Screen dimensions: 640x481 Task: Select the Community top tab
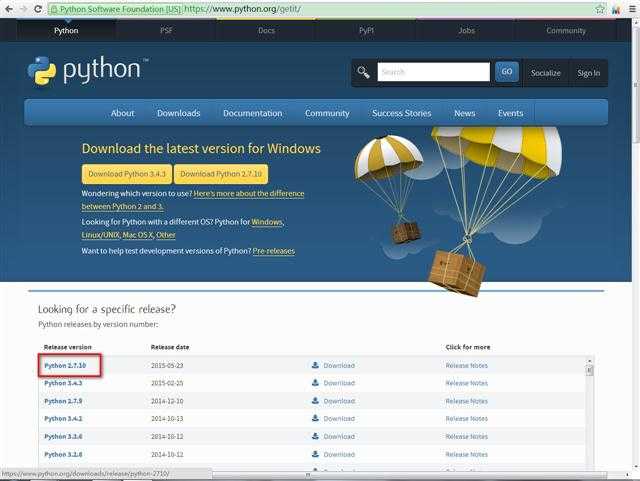pos(566,30)
